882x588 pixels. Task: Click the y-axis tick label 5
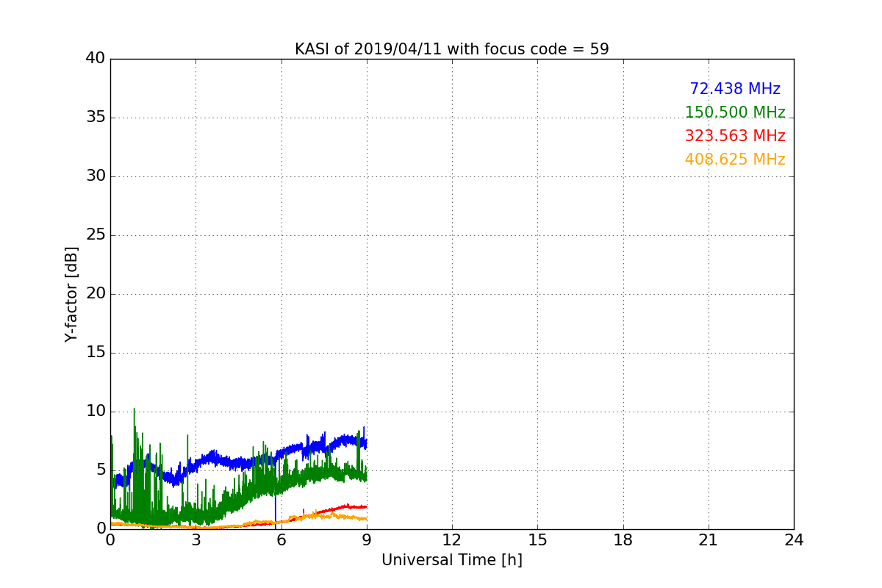[101, 470]
